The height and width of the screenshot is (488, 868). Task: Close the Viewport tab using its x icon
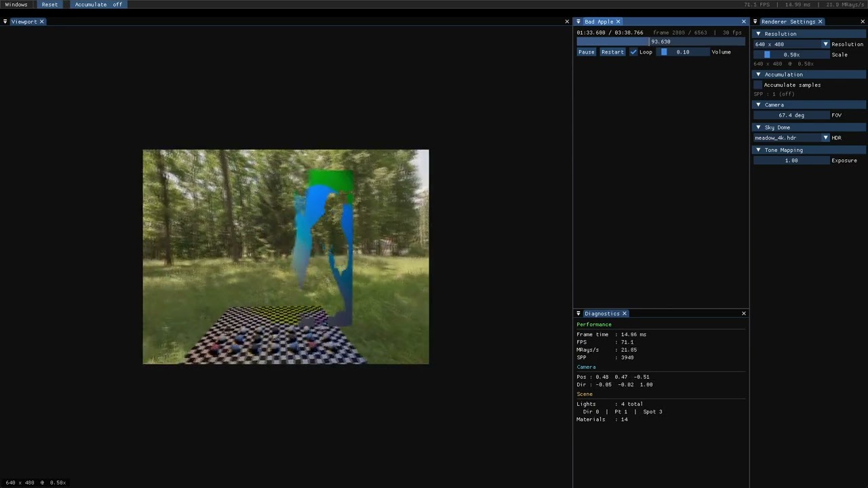(41, 22)
